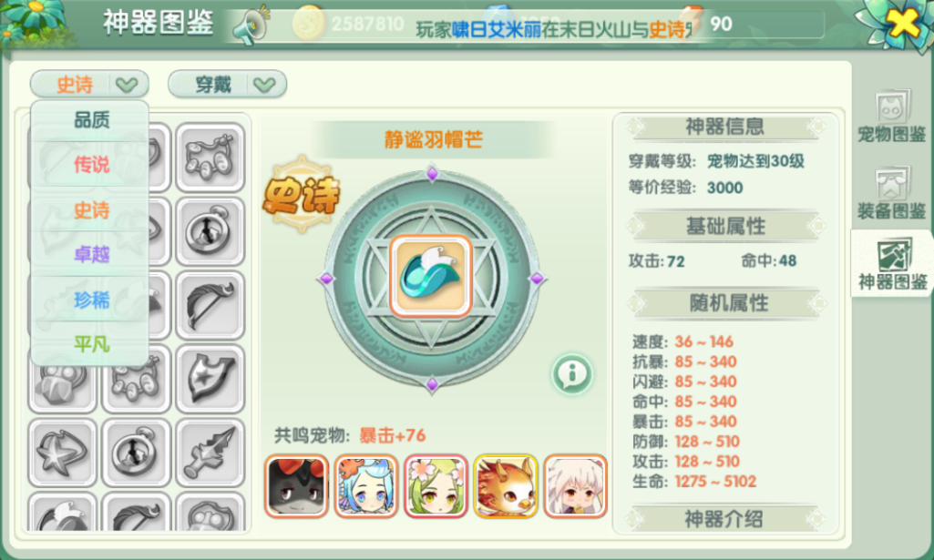Screen dimensions: 934x560
Task: Pick 珍稀 from the quality list
Action: tap(91, 300)
